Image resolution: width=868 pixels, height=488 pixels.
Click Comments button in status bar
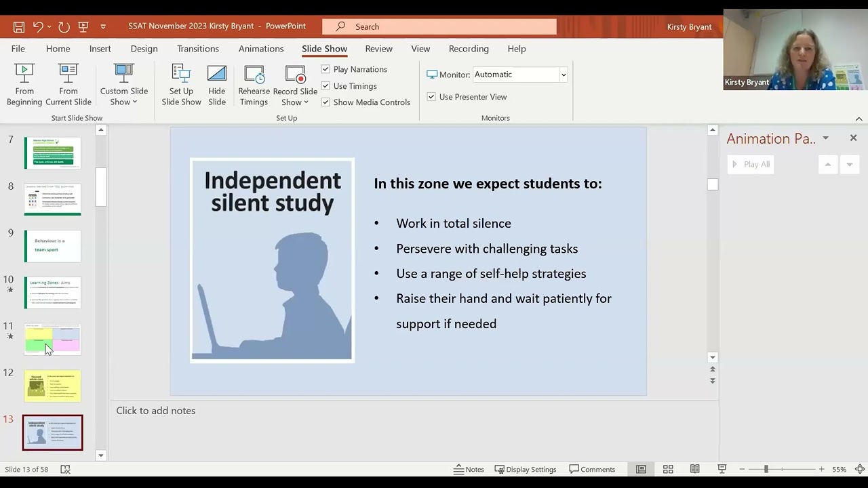click(592, 469)
